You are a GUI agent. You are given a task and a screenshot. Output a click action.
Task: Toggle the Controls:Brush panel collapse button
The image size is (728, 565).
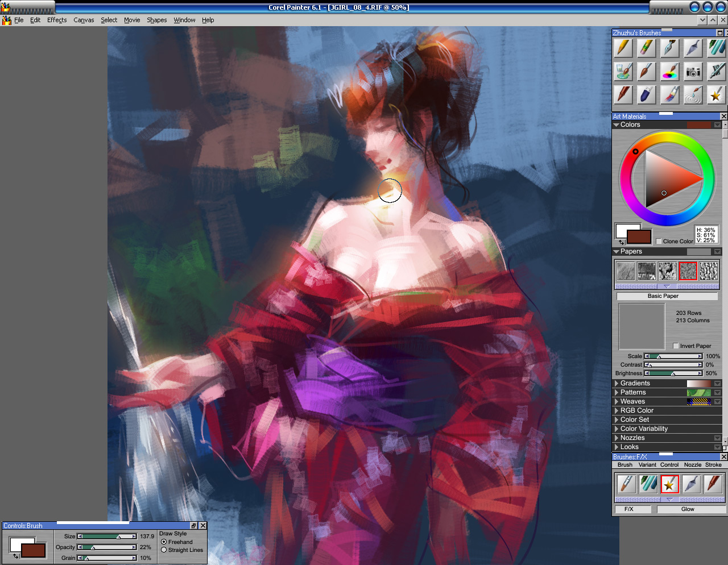[x=193, y=526]
